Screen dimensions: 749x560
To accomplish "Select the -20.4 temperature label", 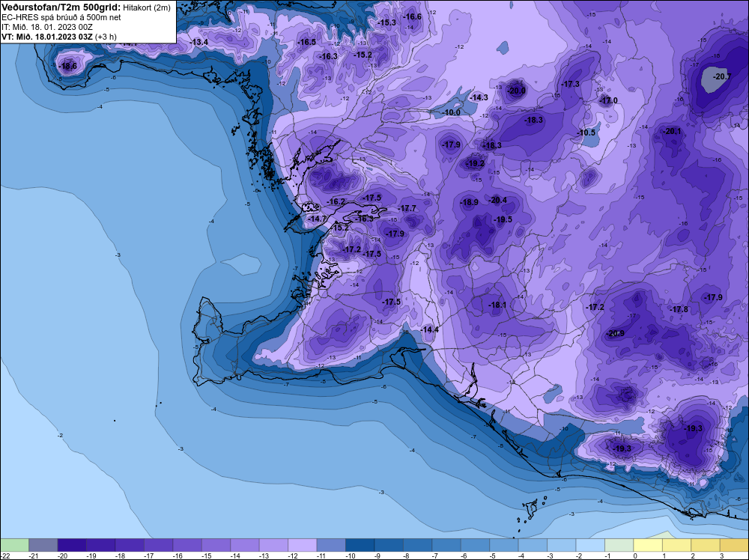I will (x=498, y=200).
